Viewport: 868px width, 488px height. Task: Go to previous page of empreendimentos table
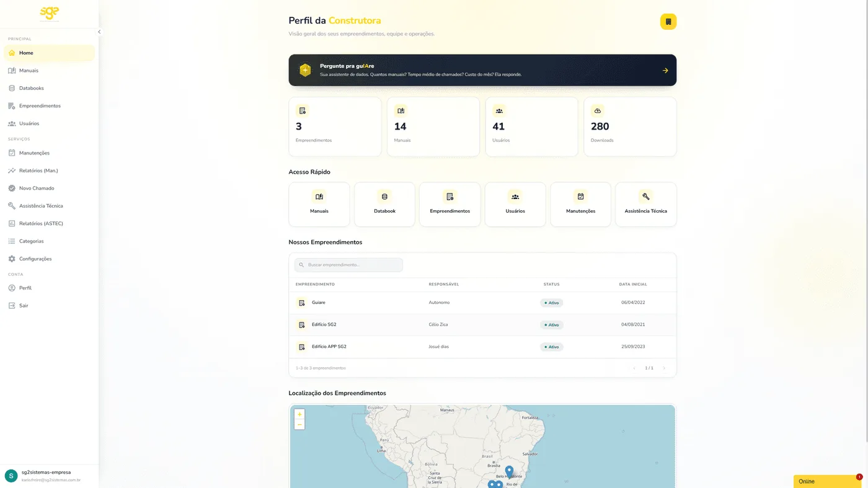pyautogui.click(x=634, y=368)
